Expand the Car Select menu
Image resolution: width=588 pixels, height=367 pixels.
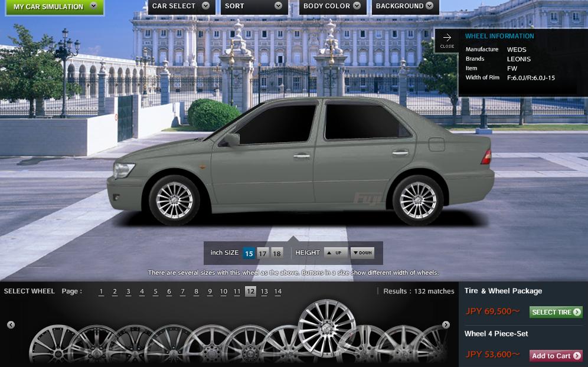[181, 6]
